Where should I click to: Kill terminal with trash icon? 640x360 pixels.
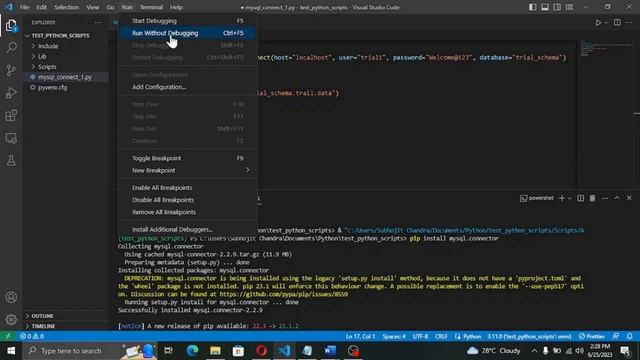point(592,198)
